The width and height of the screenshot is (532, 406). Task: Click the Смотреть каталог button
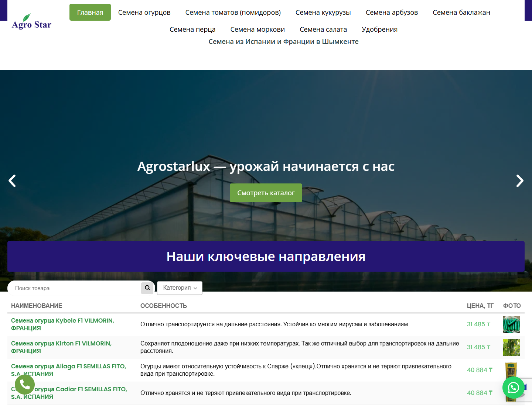(x=266, y=193)
